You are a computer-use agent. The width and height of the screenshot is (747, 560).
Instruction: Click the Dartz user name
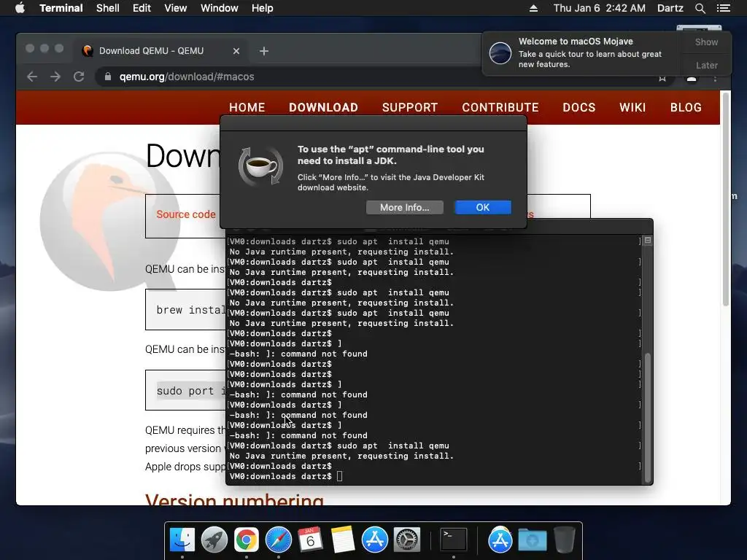pos(670,8)
